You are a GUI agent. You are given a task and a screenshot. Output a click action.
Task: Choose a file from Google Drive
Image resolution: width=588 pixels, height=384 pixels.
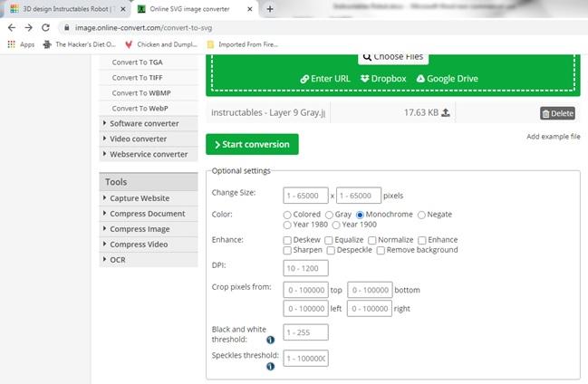tap(448, 79)
